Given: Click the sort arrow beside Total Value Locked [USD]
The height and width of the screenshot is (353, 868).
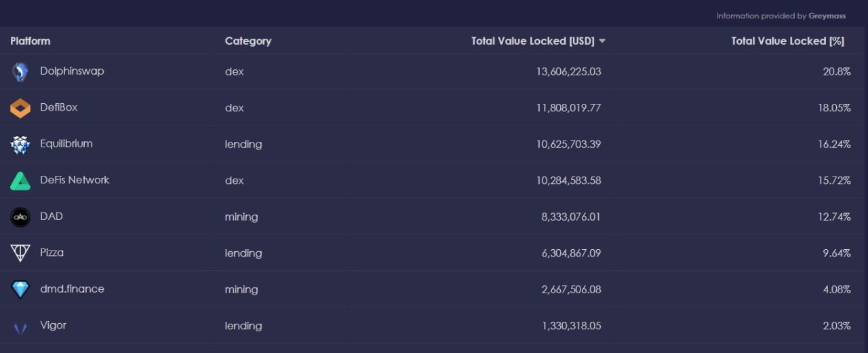Looking at the screenshot, I should click(602, 41).
